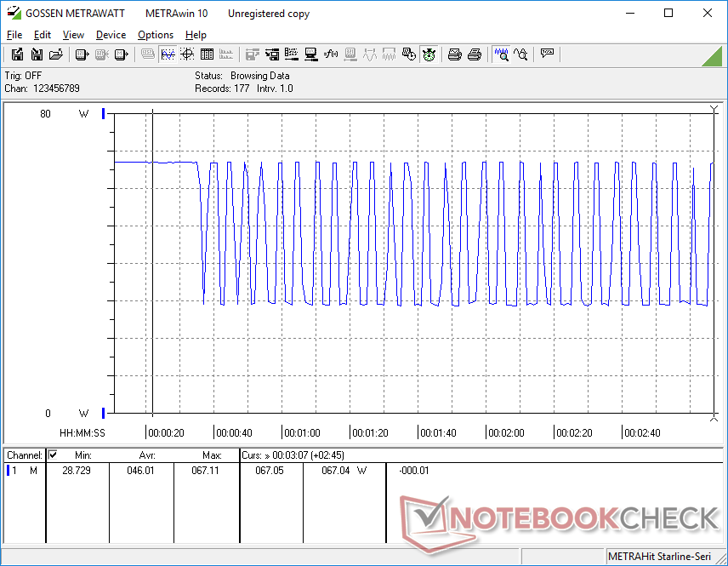This screenshot has height=566, width=728.
Task: Toggle the Channel header checkbox
Action: click(53, 455)
